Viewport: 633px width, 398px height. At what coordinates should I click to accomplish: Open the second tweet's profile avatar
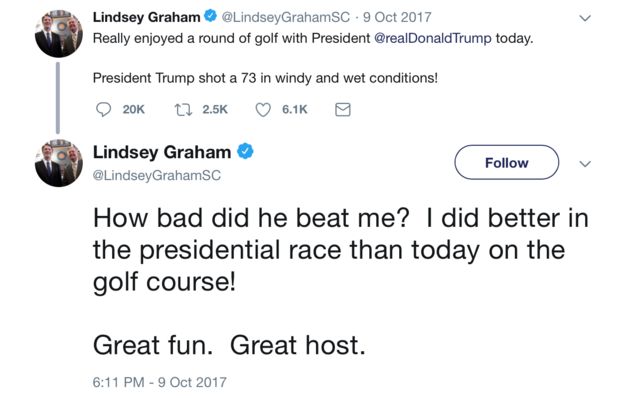coord(59,163)
